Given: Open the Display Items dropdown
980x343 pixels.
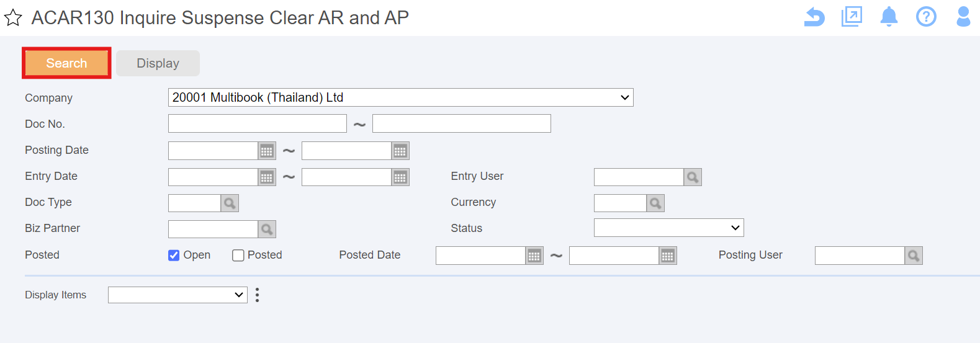Looking at the screenshot, I should tap(178, 295).
